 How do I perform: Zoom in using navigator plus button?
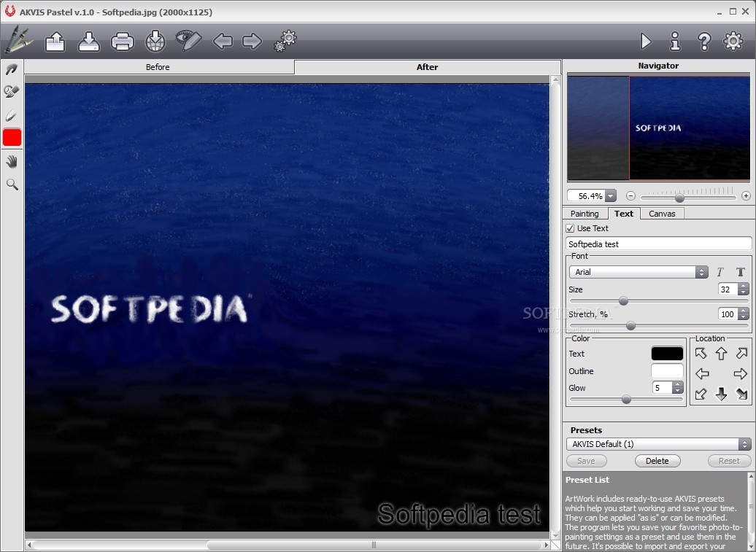point(746,196)
